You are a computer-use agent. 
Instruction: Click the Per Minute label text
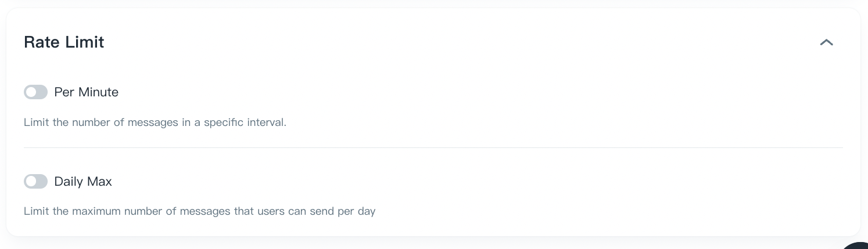[86, 92]
